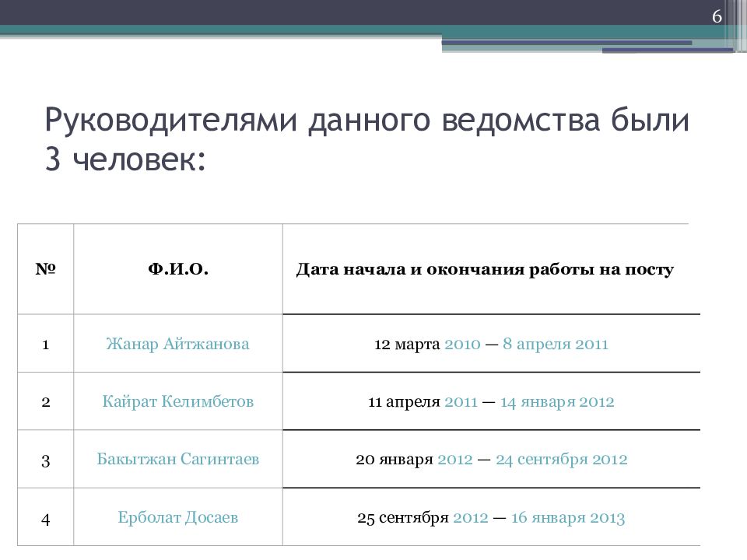Screen dimensions: 747x560
Task: Select the Дата начала и окончания header
Action: pyautogui.click(x=485, y=269)
